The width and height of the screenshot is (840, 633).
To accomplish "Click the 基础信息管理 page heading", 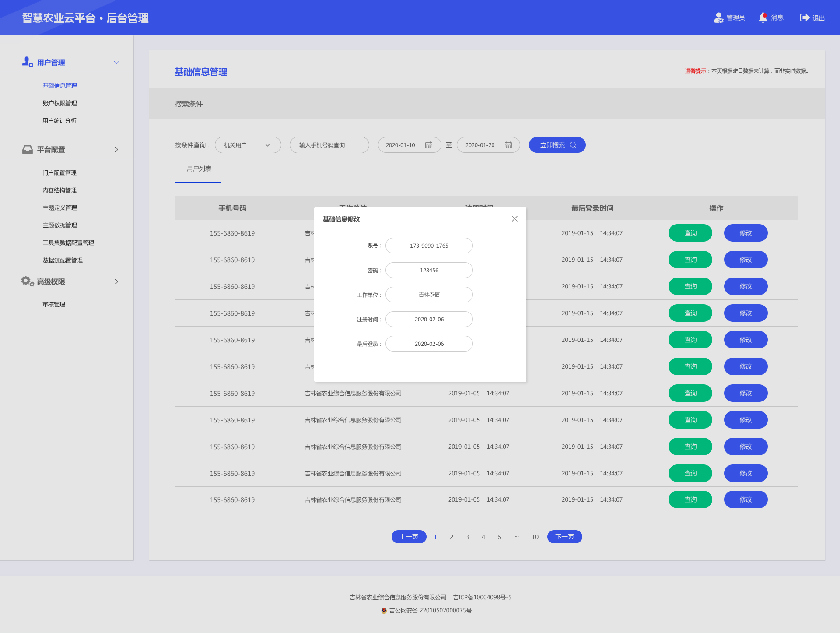I will click(x=201, y=72).
